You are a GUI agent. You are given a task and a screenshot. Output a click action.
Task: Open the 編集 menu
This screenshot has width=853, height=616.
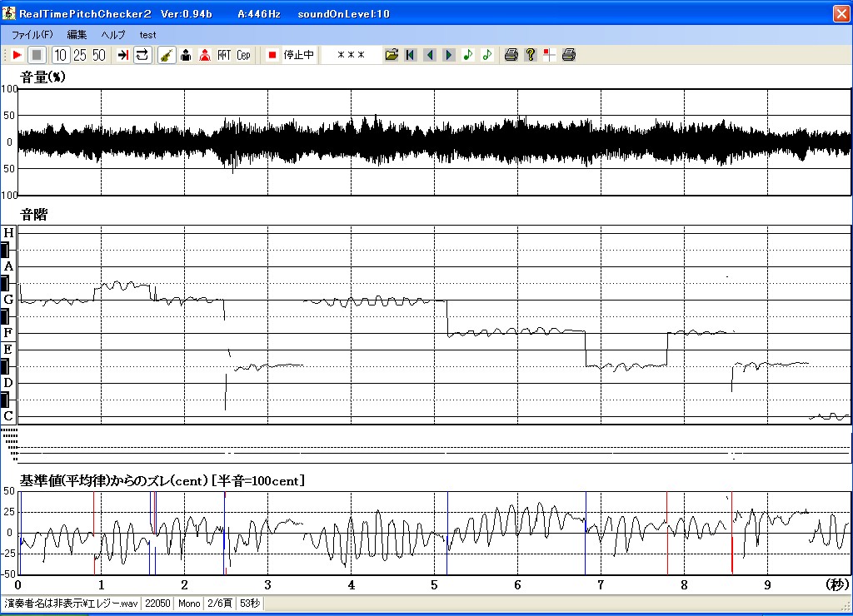point(77,35)
